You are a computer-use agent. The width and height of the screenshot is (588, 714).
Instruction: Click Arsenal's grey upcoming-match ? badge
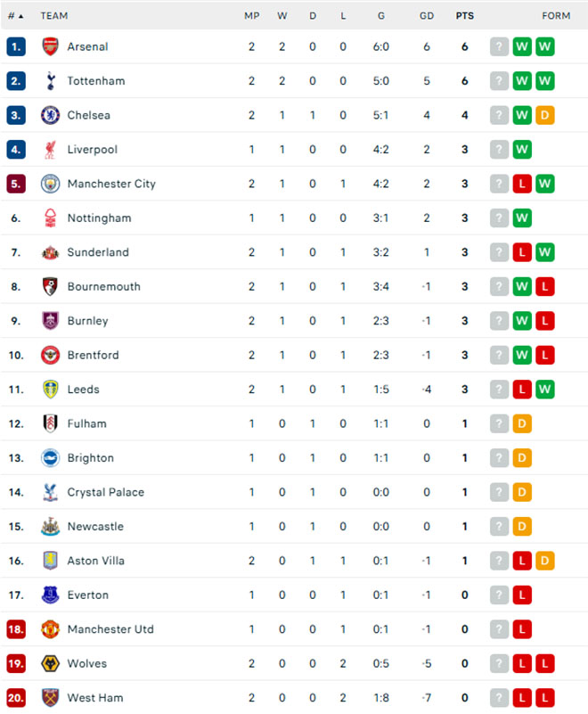499,46
